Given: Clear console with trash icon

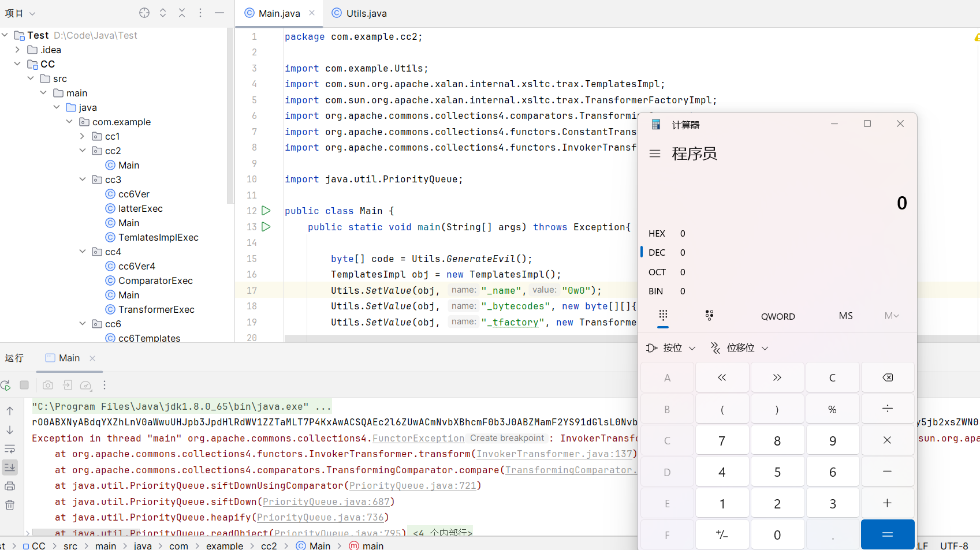Looking at the screenshot, I should [10, 505].
